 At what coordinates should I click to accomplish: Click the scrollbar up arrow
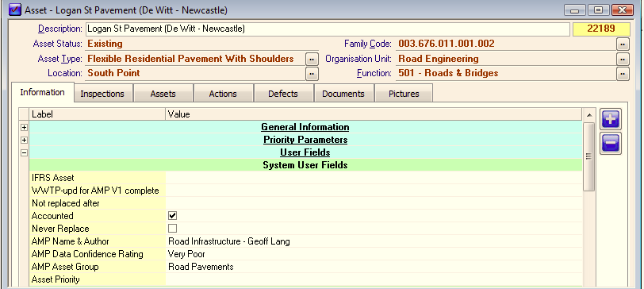click(589, 114)
